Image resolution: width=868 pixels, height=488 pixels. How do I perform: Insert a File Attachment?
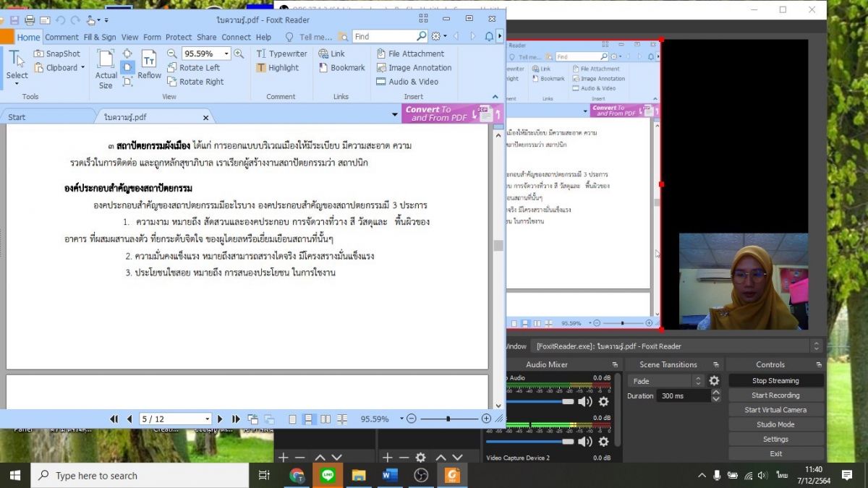[409, 53]
